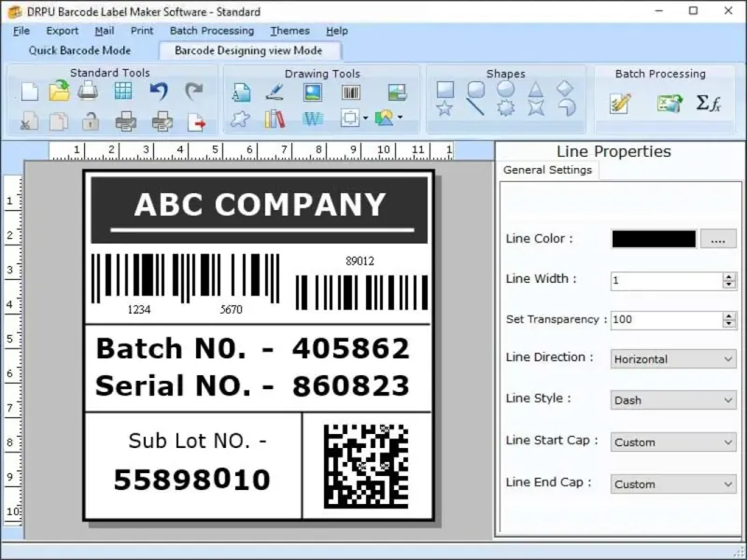Open the Export menu
The image size is (747, 560).
(63, 31)
